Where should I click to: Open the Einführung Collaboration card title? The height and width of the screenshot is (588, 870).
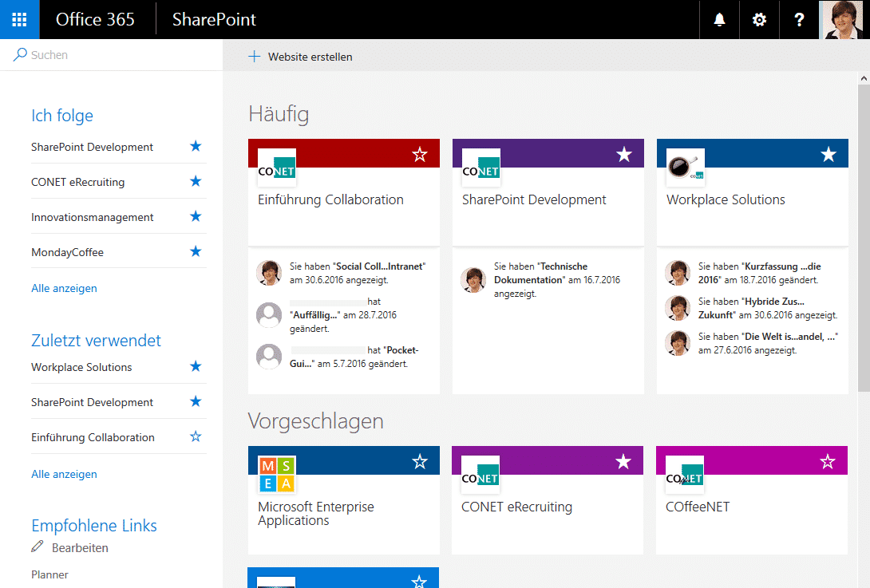(330, 199)
